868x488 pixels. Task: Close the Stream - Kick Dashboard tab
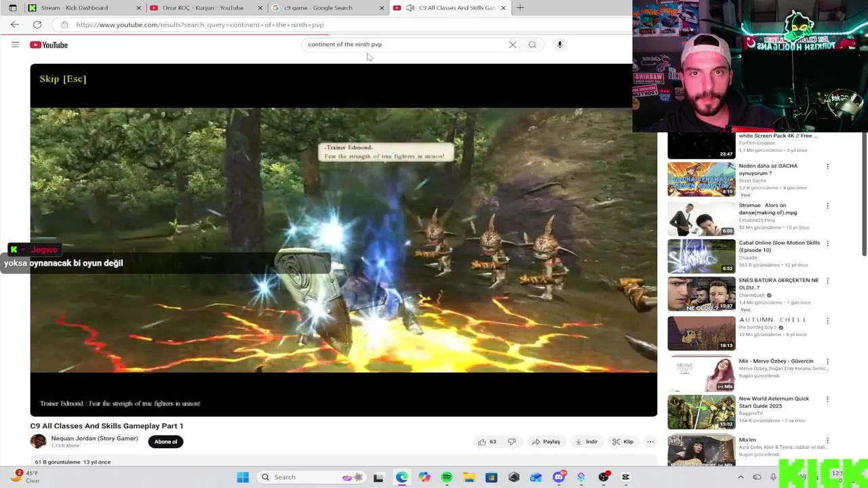point(139,8)
